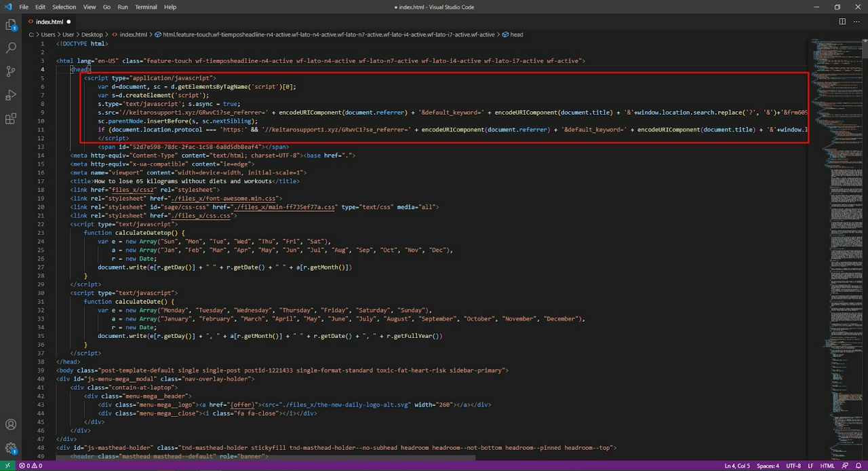Click 'Users' in the breadcrumb path
This screenshot has height=471, width=868.
(48, 35)
